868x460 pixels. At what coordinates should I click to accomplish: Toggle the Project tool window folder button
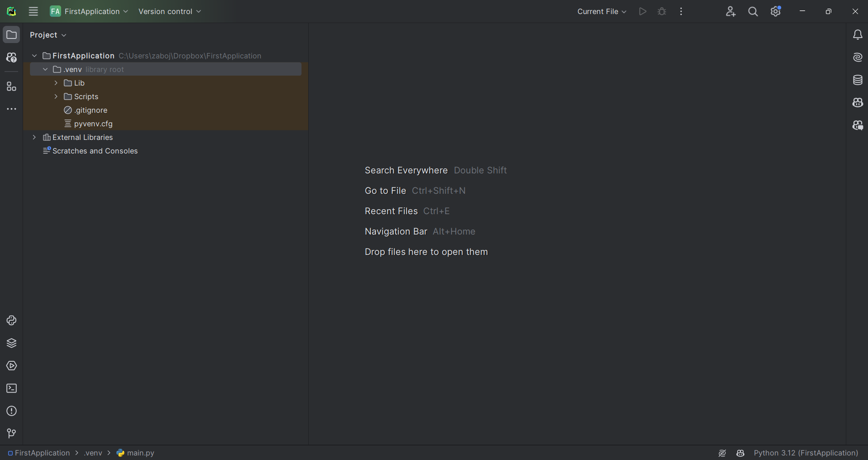coord(11,35)
